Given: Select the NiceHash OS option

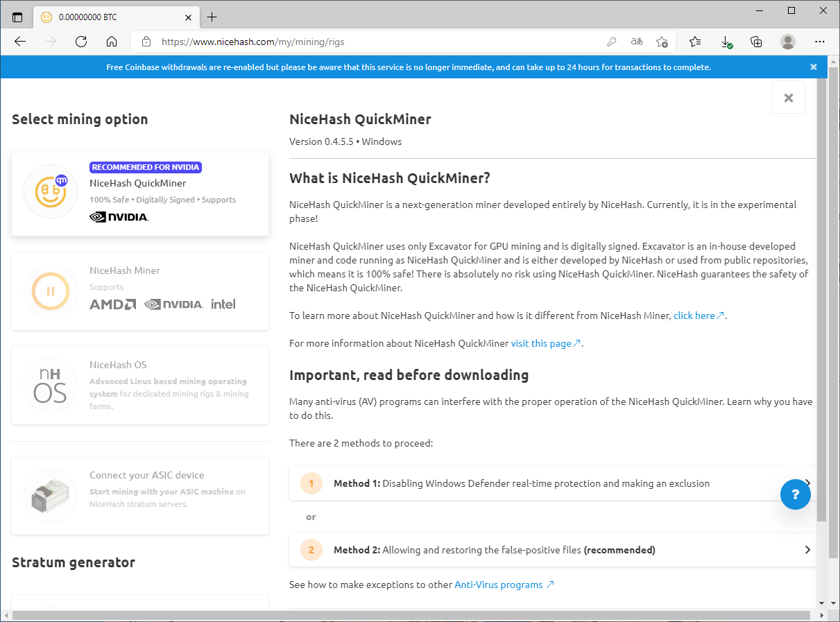Looking at the screenshot, I should tap(140, 386).
